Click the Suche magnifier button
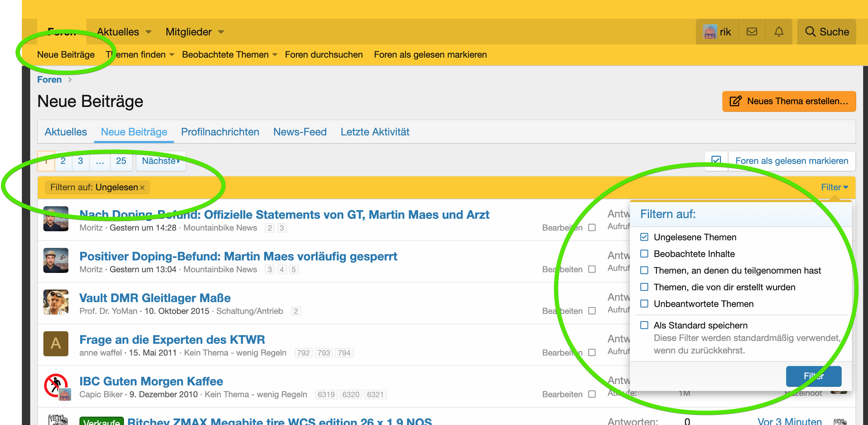The image size is (868, 425). click(x=826, y=32)
